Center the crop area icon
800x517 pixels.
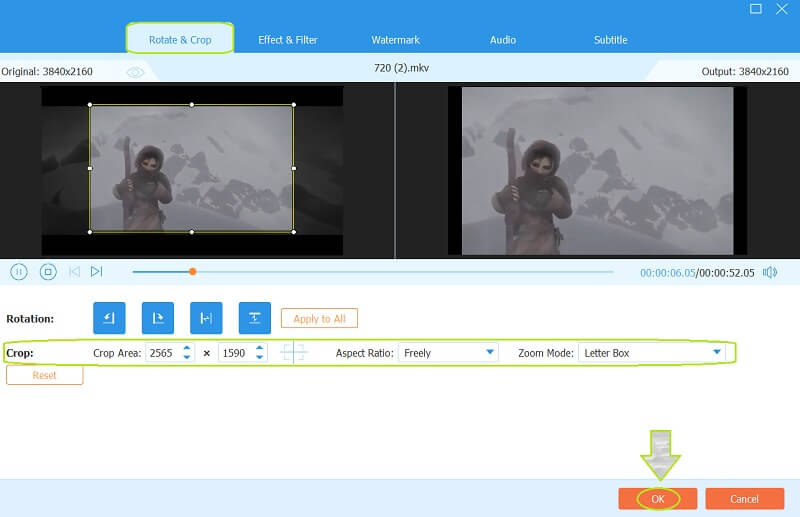294,353
